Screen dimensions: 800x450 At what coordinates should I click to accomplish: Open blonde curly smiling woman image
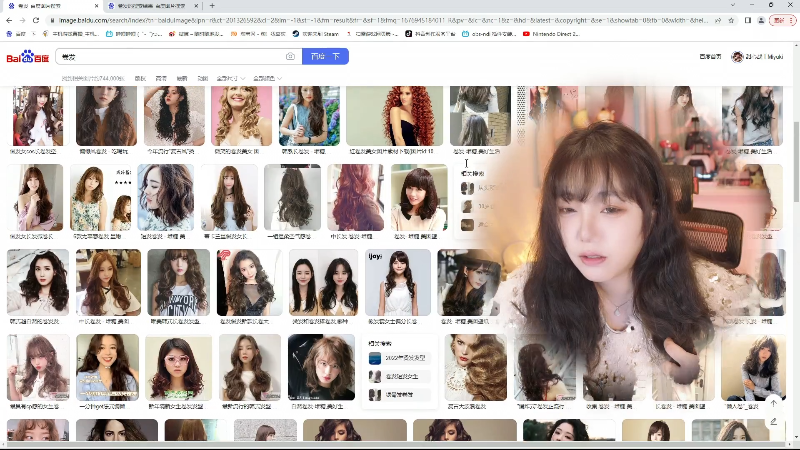tap(241, 116)
